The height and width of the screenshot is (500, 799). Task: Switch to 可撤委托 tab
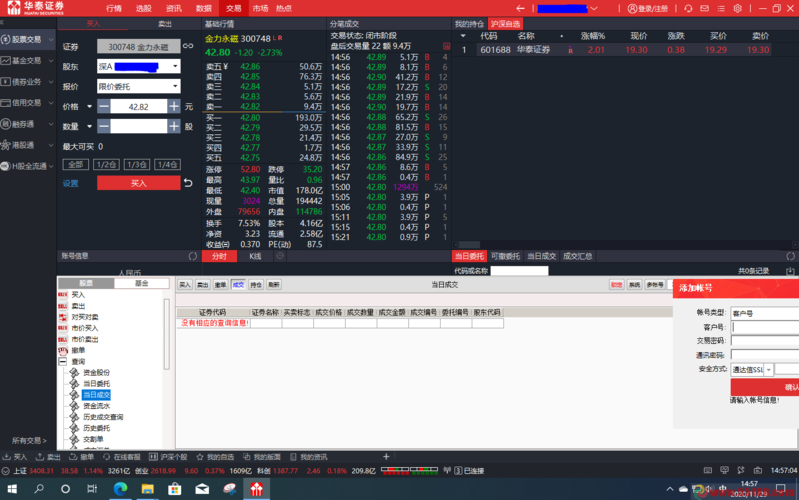[x=505, y=256]
